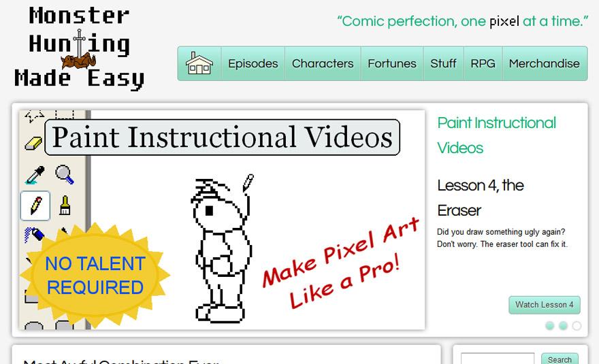Open the Stuff menu item

coord(443,63)
